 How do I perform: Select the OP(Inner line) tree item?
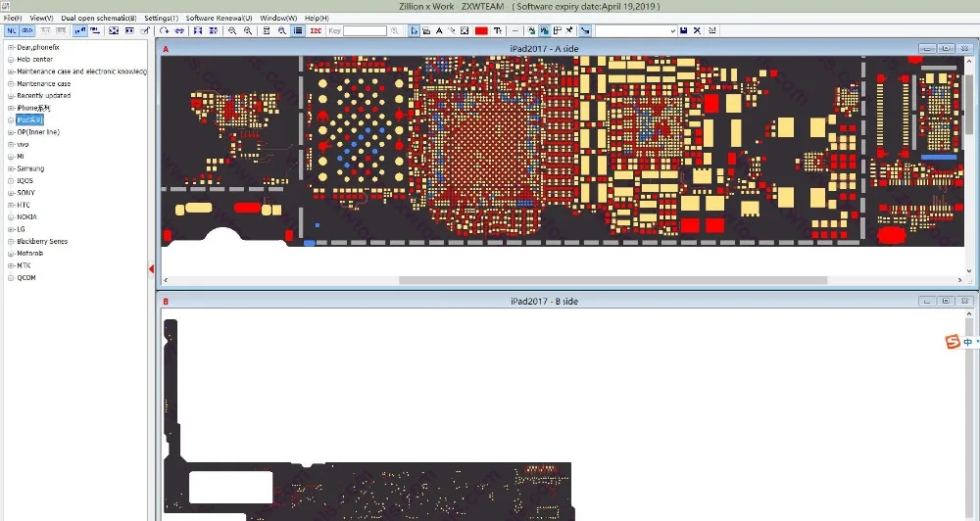(38, 132)
